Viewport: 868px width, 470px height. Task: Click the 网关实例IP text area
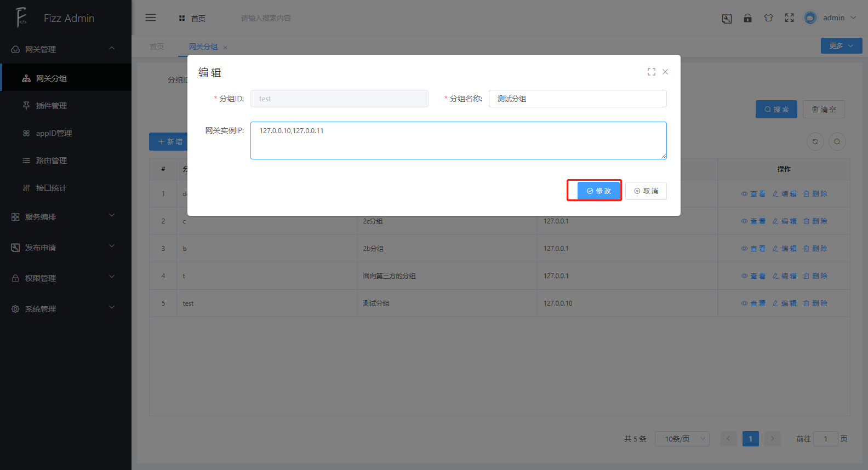click(x=458, y=140)
